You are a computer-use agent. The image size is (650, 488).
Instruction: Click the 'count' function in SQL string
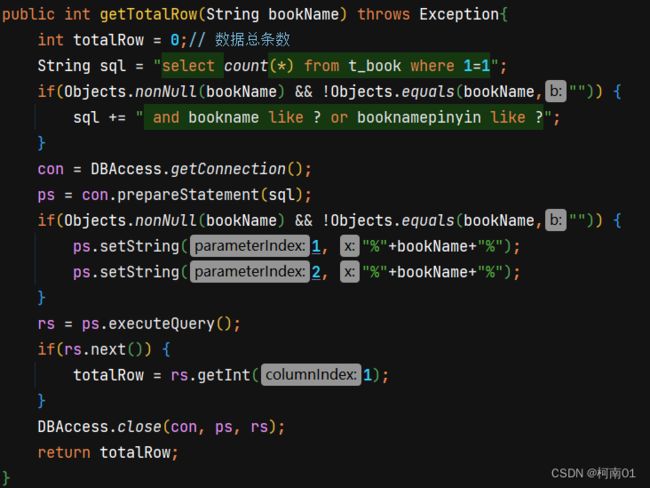(246, 66)
